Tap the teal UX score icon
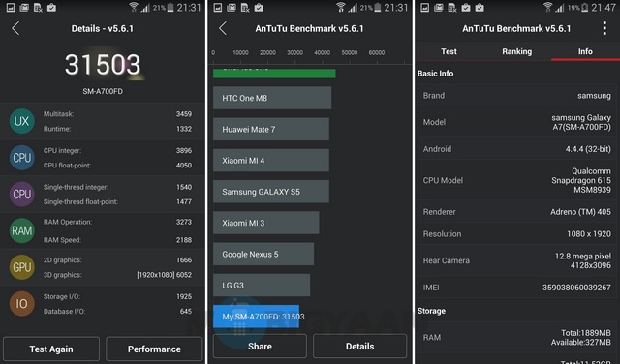The width and height of the screenshot is (620, 364). pyautogui.click(x=21, y=121)
